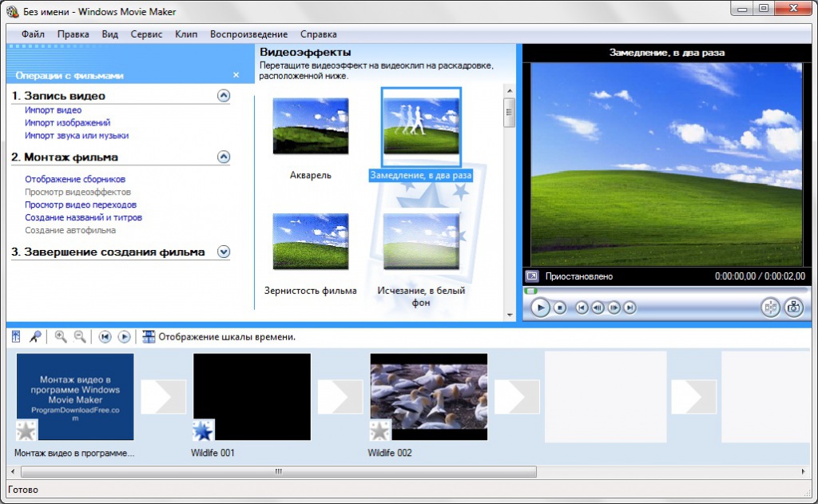Click the Back button in preview controls
This screenshot has height=504, width=818.
[x=582, y=308]
